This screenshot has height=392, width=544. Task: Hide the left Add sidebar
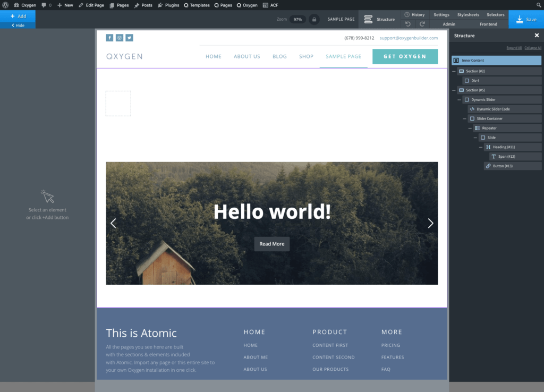click(x=18, y=25)
